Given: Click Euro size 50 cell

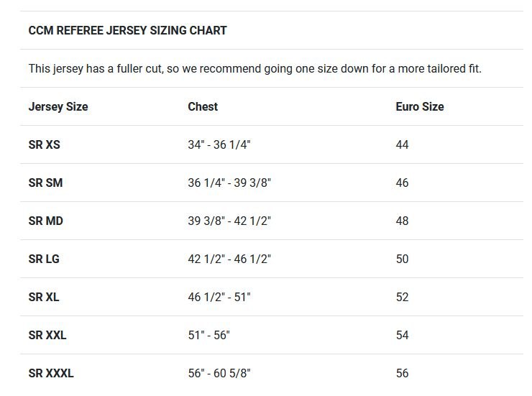Looking at the screenshot, I should pos(402,259).
